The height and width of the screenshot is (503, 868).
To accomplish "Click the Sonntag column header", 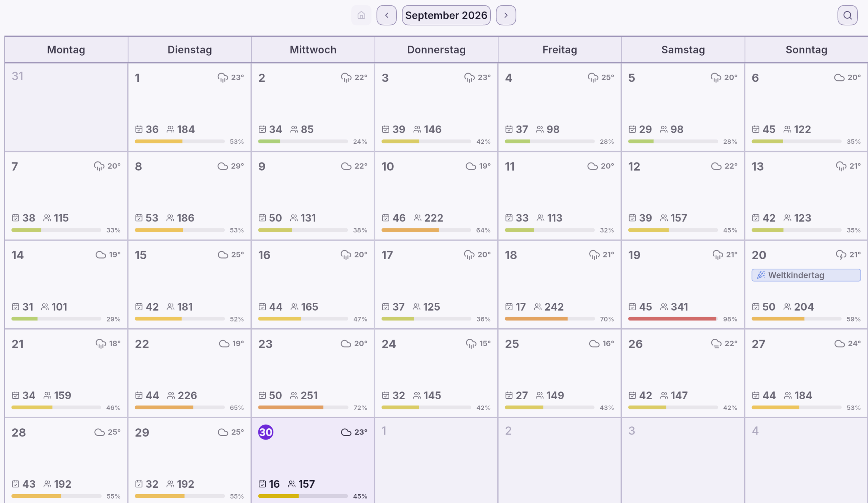I will (x=806, y=50).
